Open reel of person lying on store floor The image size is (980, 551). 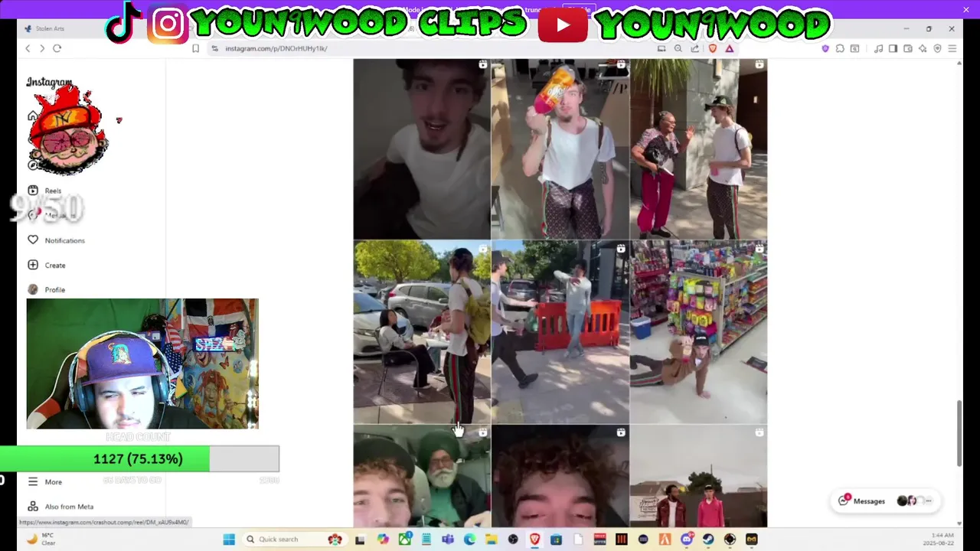[x=698, y=332]
